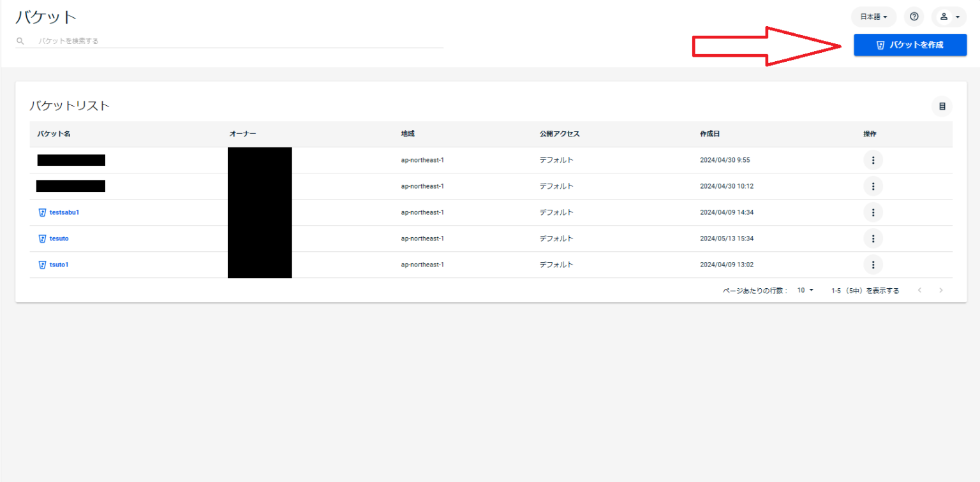The image size is (980, 482).
Task: Open actions menu for testsabu1 bucket
Action: (873, 212)
